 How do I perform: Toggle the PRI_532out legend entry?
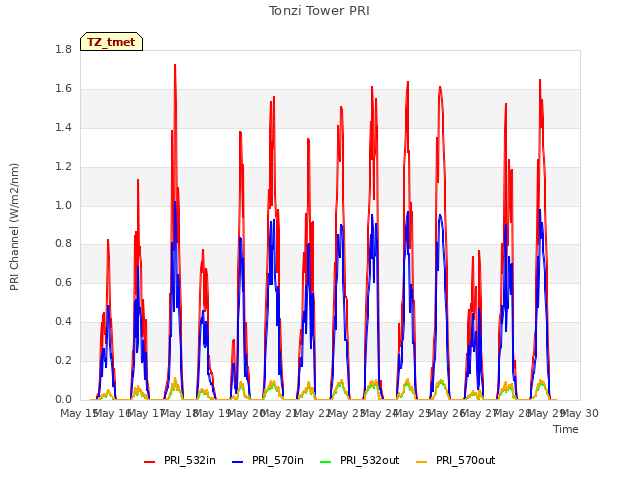point(360,460)
